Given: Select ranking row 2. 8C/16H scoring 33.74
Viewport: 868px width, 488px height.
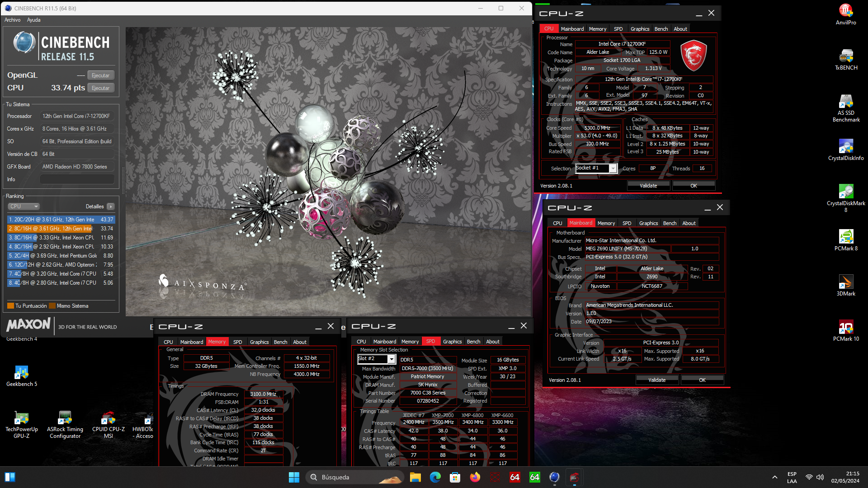Looking at the screenshot, I should [61, 229].
